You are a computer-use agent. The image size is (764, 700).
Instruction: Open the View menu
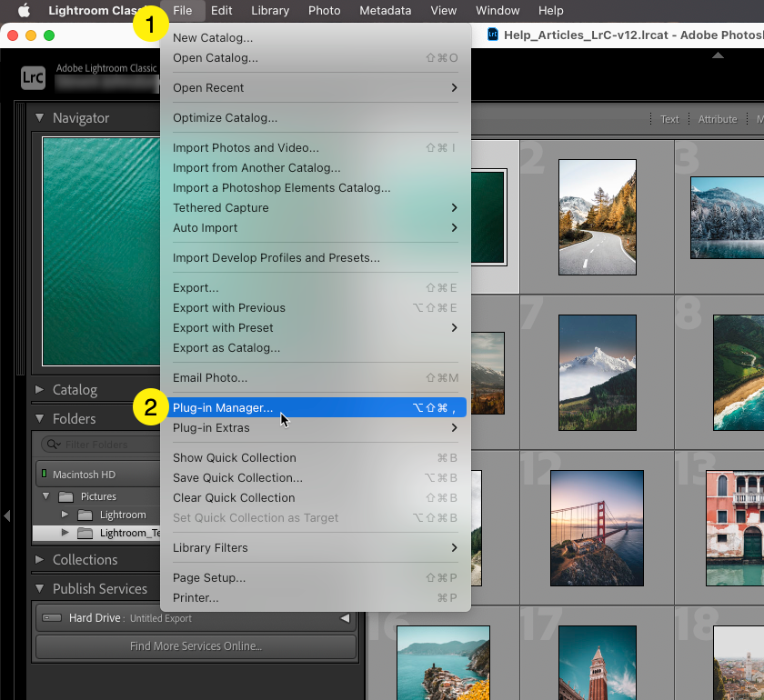(x=443, y=10)
